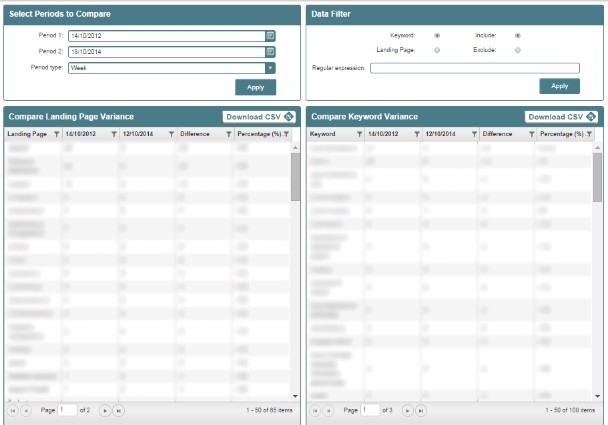Go to previous page of Landing Page table
This screenshot has width=608, height=425.
point(26,411)
